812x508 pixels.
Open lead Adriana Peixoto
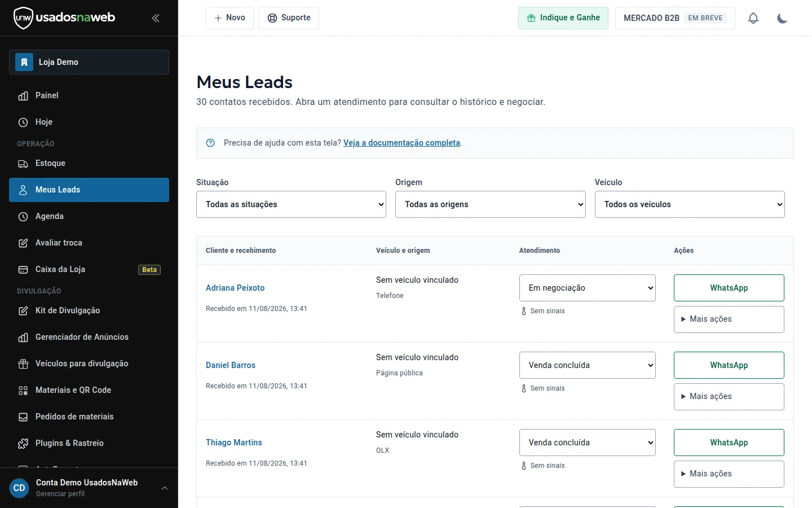click(x=235, y=288)
